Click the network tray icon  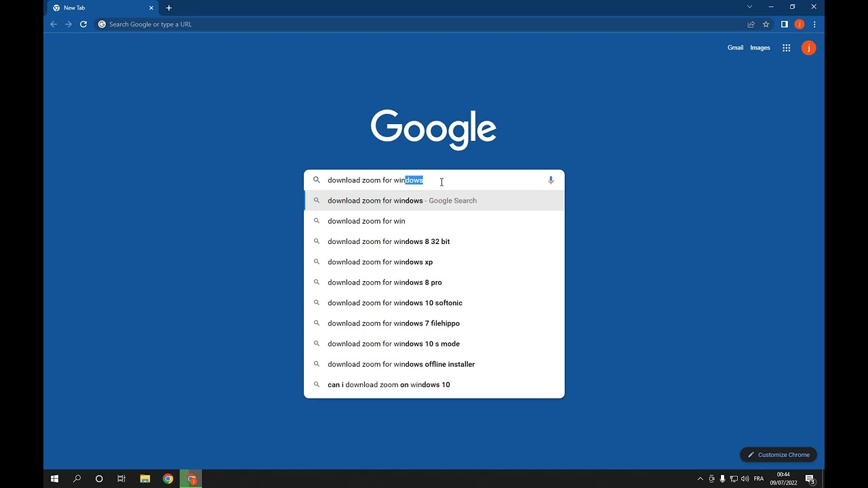click(x=734, y=479)
